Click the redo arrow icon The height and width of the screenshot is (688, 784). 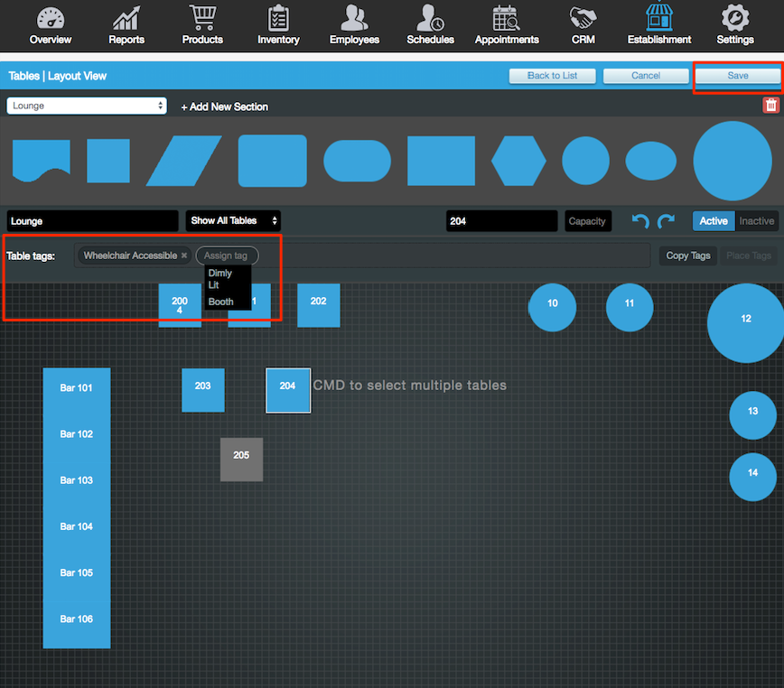click(x=666, y=221)
